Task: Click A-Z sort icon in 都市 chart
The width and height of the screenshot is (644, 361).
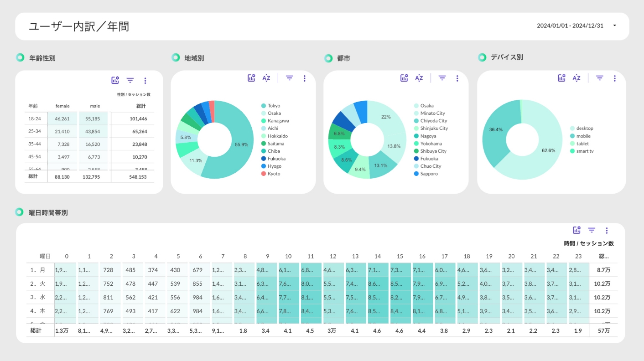Action: tap(419, 78)
